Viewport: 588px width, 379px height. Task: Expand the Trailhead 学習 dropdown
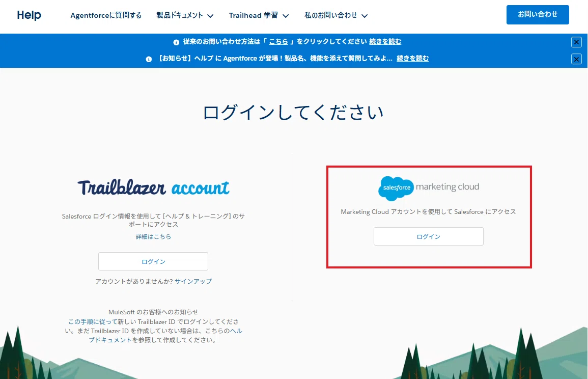click(259, 15)
